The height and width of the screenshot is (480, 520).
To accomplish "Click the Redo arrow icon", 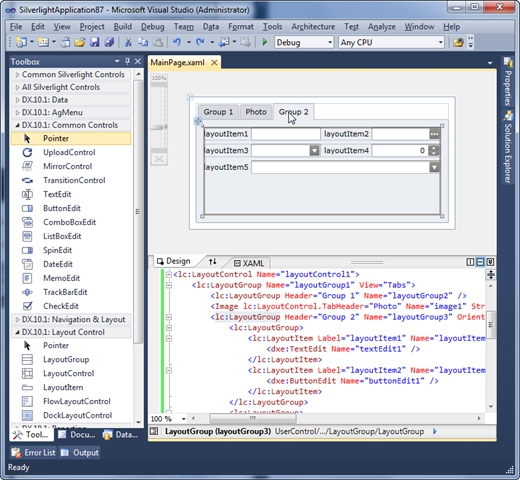I will pyautogui.click(x=200, y=42).
